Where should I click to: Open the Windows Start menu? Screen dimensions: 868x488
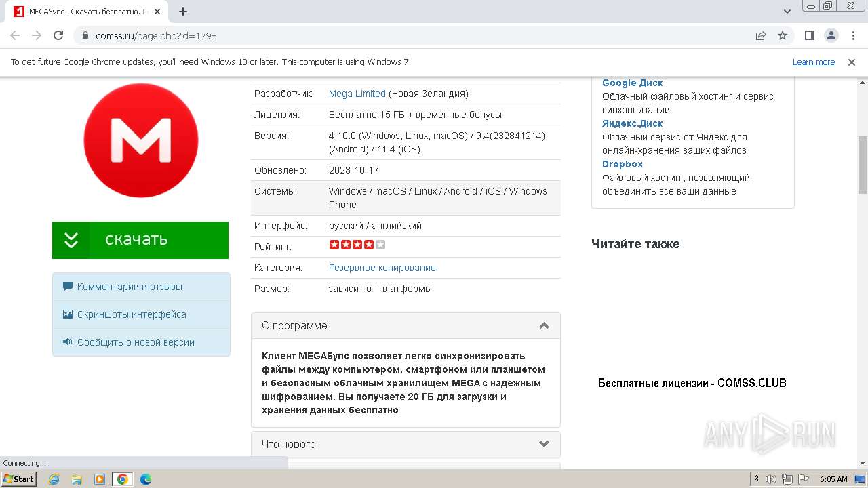(x=19, y=479)
